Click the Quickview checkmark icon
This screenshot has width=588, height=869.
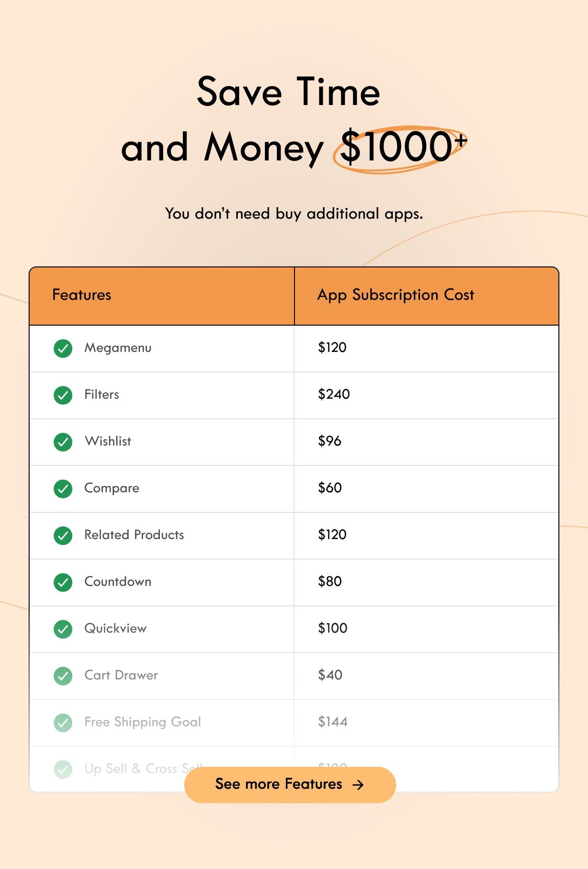tap(63, 629)
